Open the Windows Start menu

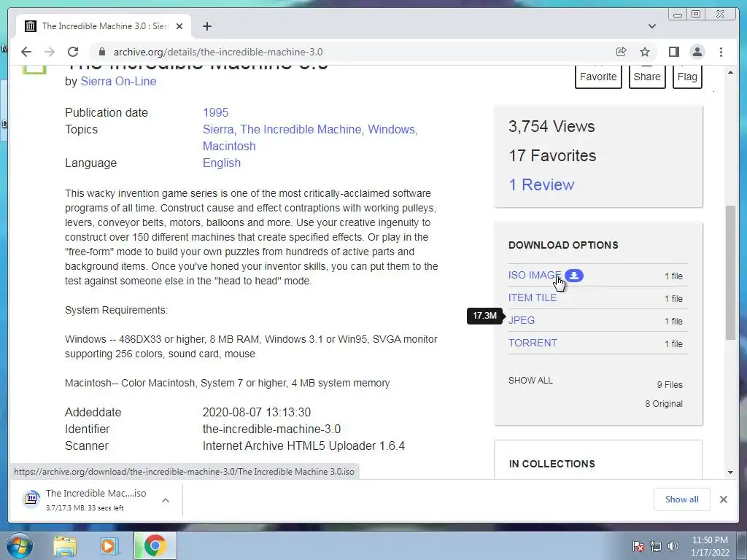[x=19, y=545]
